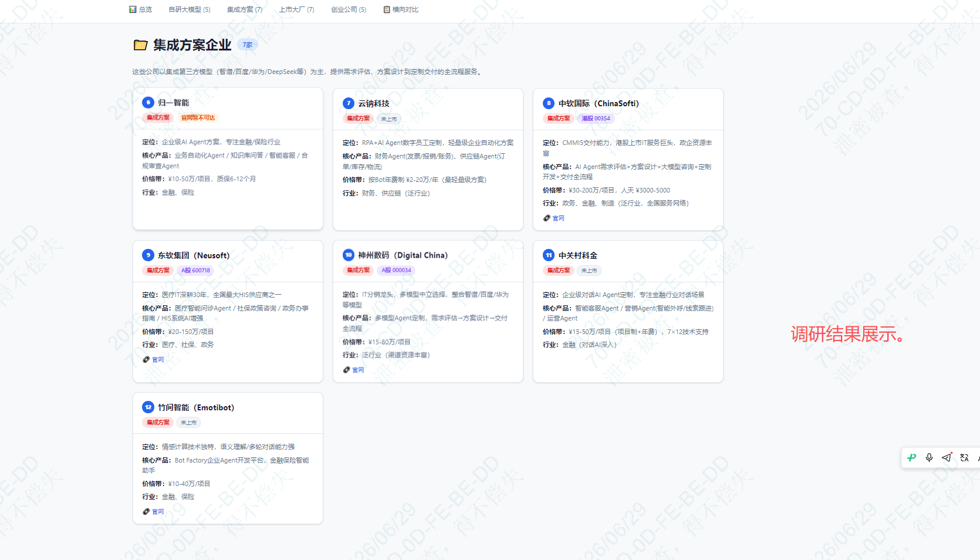The height and width of the screenshot is (560, 980).
Task: Click 集成方案 tag on 东软集团 card
Action: 158,271
